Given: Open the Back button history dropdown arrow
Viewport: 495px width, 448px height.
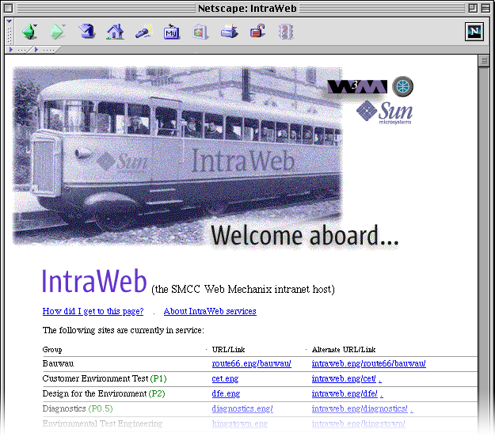Looking at the screenshot, I should click(35, 25).
